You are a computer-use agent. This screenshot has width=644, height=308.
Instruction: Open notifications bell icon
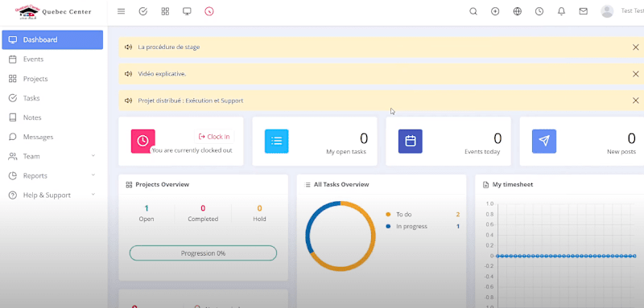(561, 11)
